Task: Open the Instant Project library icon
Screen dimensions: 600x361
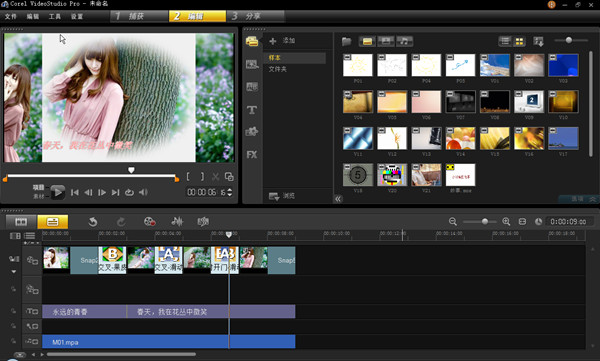Action: click(x=252, y=64)
